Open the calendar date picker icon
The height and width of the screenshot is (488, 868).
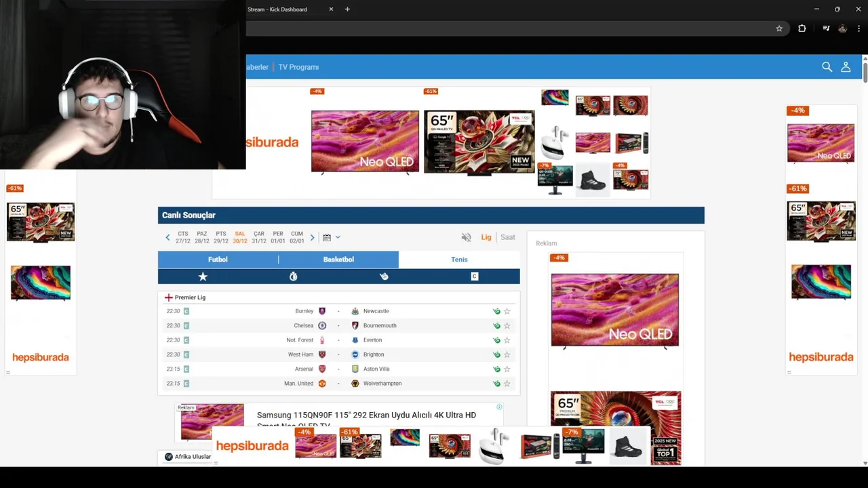(327, 237)
